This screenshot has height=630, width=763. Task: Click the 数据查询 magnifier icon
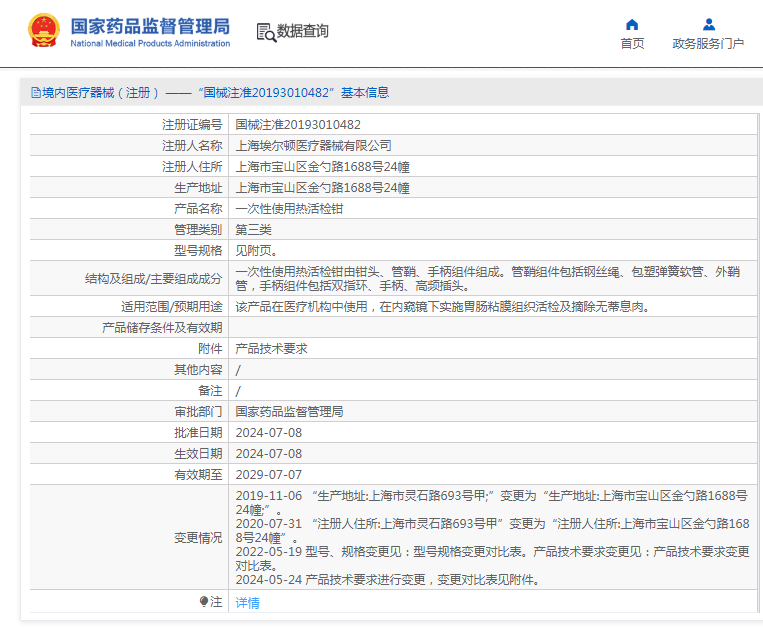(x=265, y=32)
